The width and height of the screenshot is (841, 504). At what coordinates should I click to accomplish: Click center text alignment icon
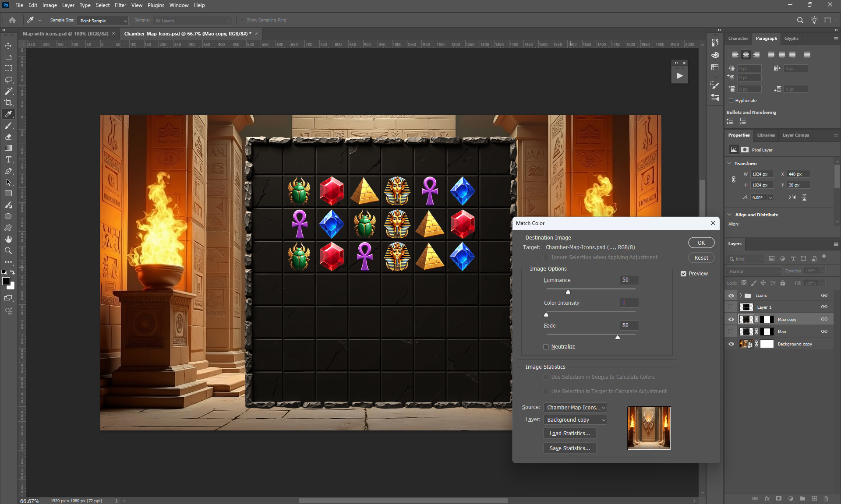pyautogui.click(x=746, y=55)
